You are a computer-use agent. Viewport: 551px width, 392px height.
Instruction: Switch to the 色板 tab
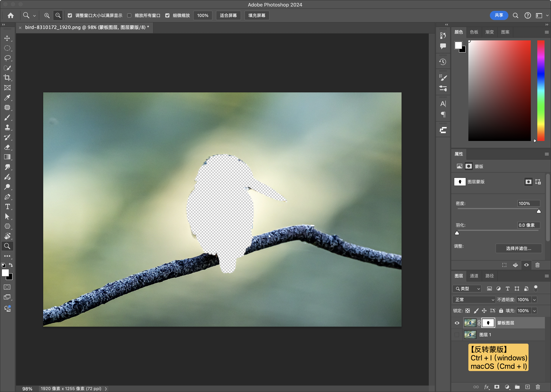[x=474, y=32]
